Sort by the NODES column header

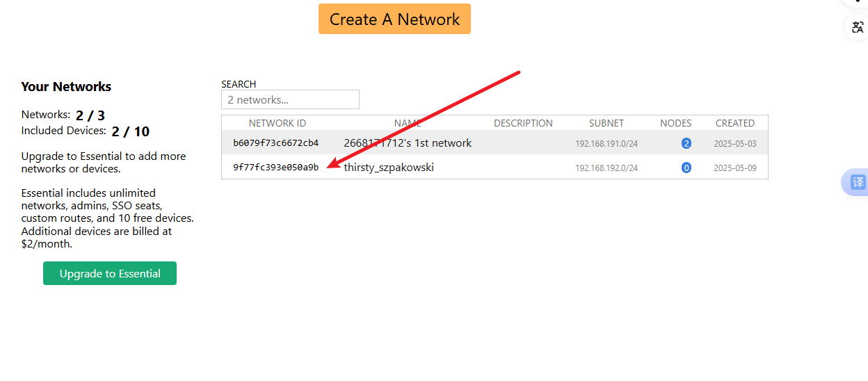coord(675,123)
